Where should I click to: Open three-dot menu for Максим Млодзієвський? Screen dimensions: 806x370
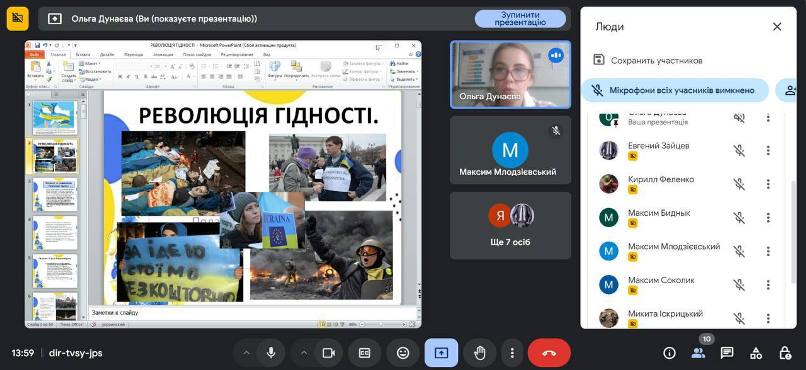[x=768, y=251]
